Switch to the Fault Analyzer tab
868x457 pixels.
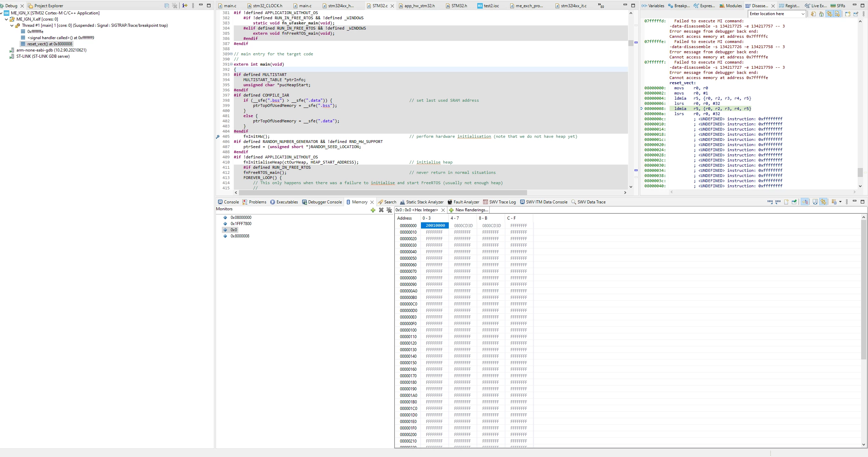click(463, 202)
